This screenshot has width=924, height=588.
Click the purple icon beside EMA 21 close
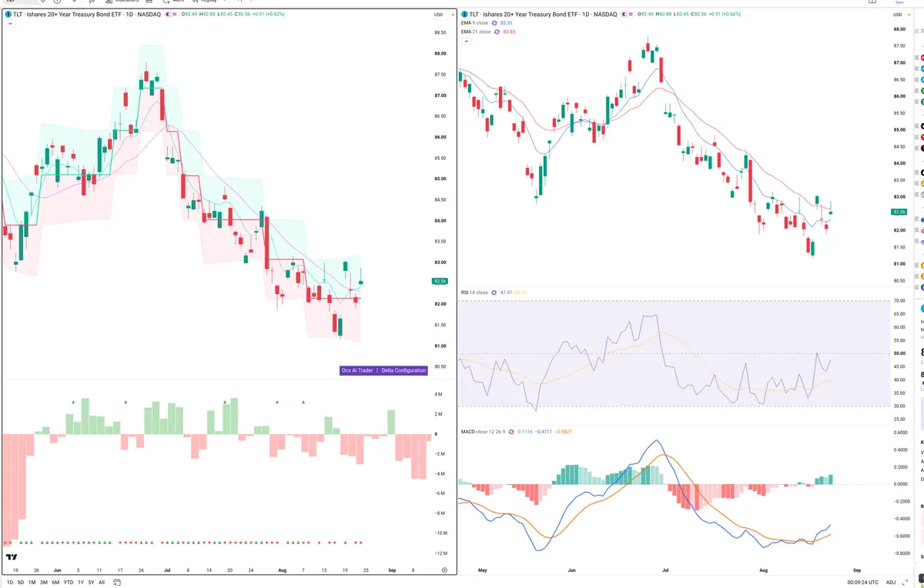pos(497,32)
